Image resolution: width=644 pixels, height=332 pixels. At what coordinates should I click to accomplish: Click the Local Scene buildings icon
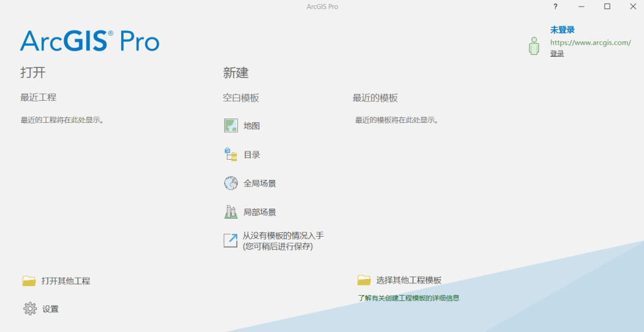tap(231, 212)
